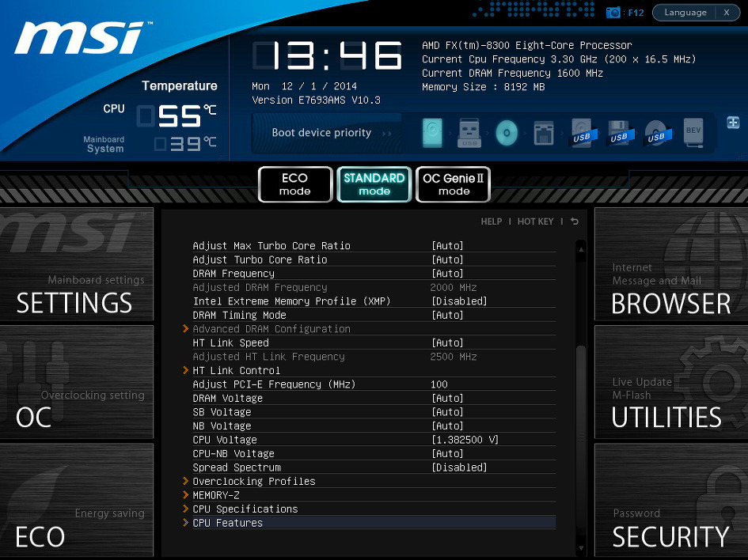The height and width of the screenshot is (560, 748).
Task: Click the scrollbar up arrow in settings list
Action: 581,249
